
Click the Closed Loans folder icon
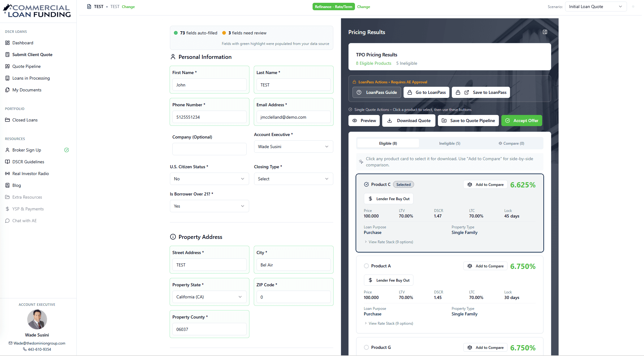click(x=7, y=120)
